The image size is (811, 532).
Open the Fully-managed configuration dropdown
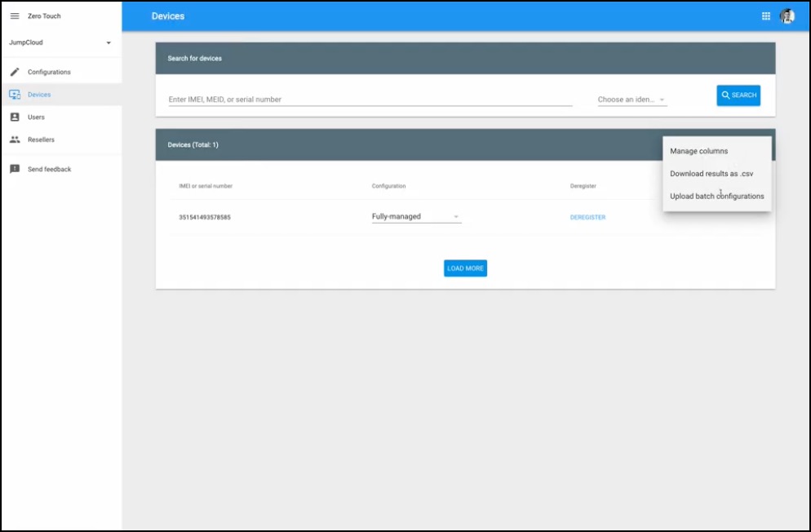coord(416,217)
